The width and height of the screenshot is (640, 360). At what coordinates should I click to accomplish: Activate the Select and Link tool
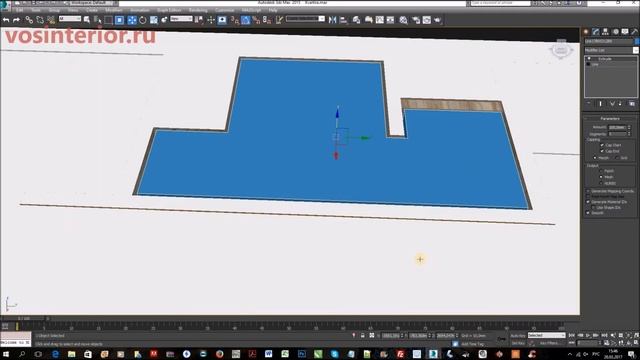29,20
